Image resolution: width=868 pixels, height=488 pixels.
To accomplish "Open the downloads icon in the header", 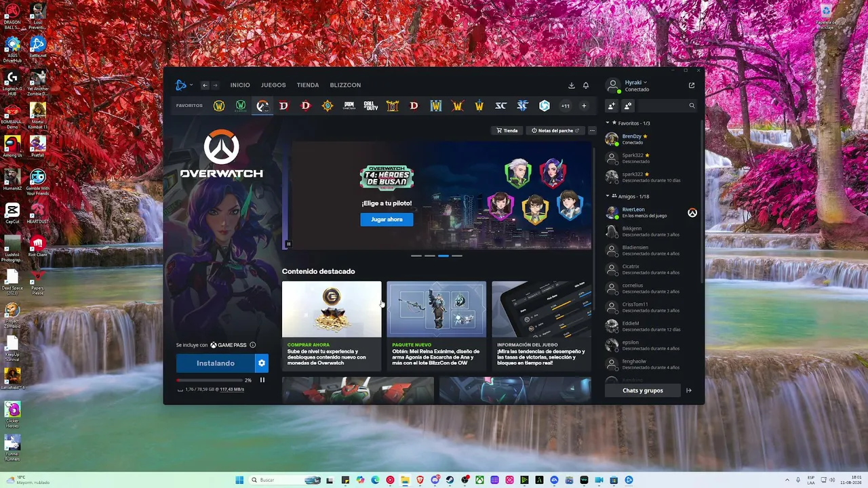I will 572,85.
